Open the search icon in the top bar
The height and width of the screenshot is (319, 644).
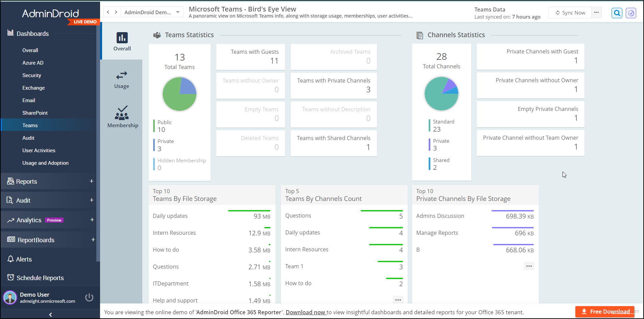pyautogui.click(x=617, y=13)
